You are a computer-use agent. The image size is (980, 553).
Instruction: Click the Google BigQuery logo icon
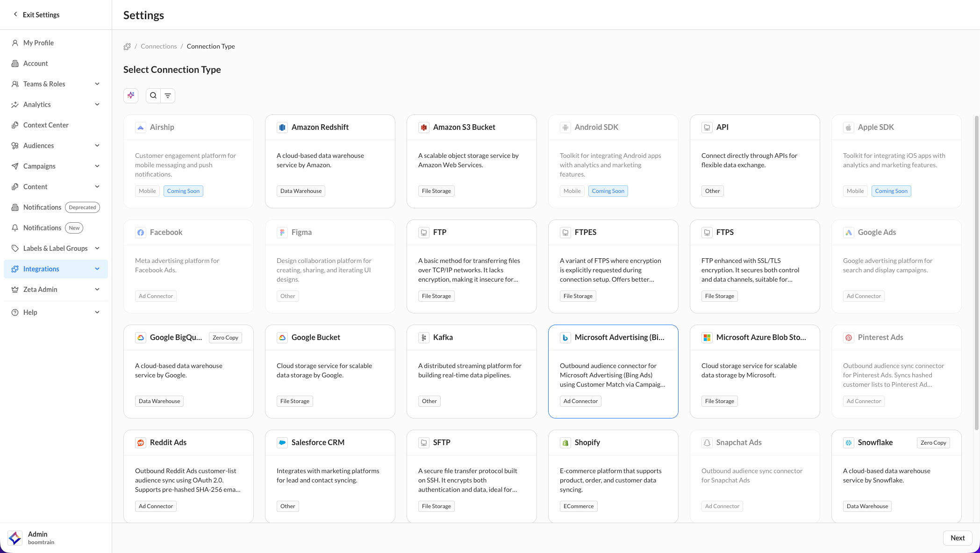coord(141,338)
